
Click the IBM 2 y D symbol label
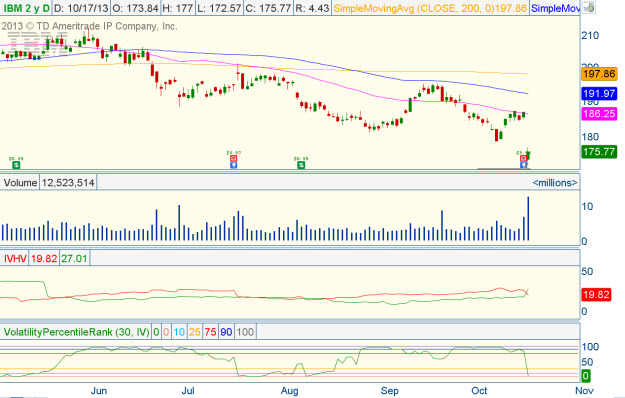pos(27,8)
